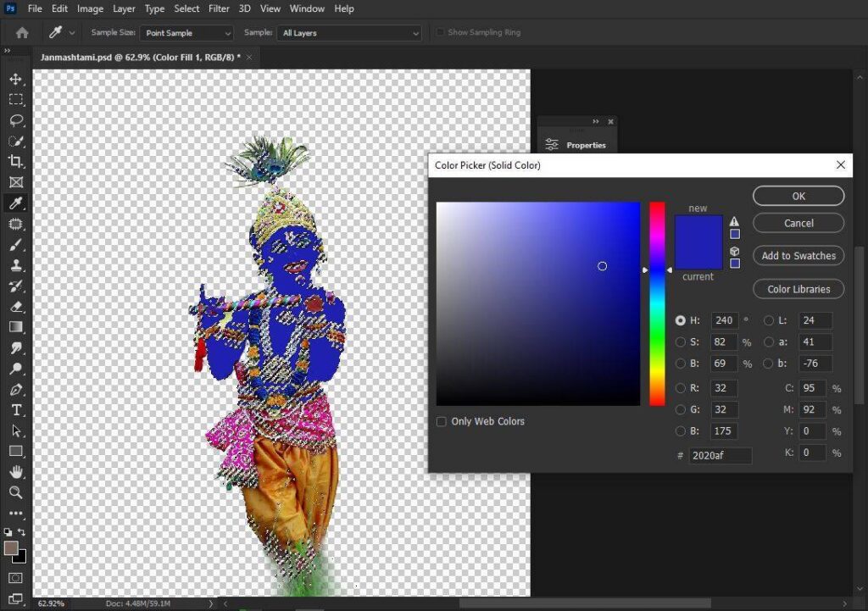868x611 pixels.
Task: Select the Lasso tool
Action: (15, 120)
